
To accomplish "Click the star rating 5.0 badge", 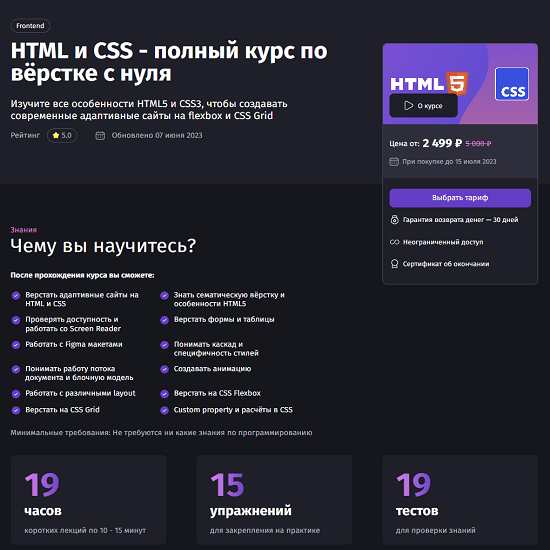I will point(62,135).
